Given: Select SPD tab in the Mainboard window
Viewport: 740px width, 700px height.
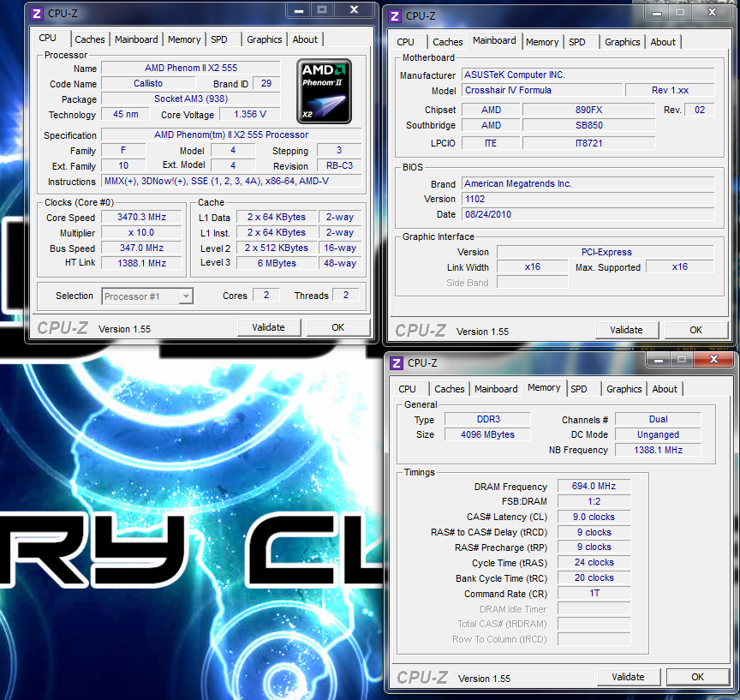Looking at the screenshot, I should [577, 42].
